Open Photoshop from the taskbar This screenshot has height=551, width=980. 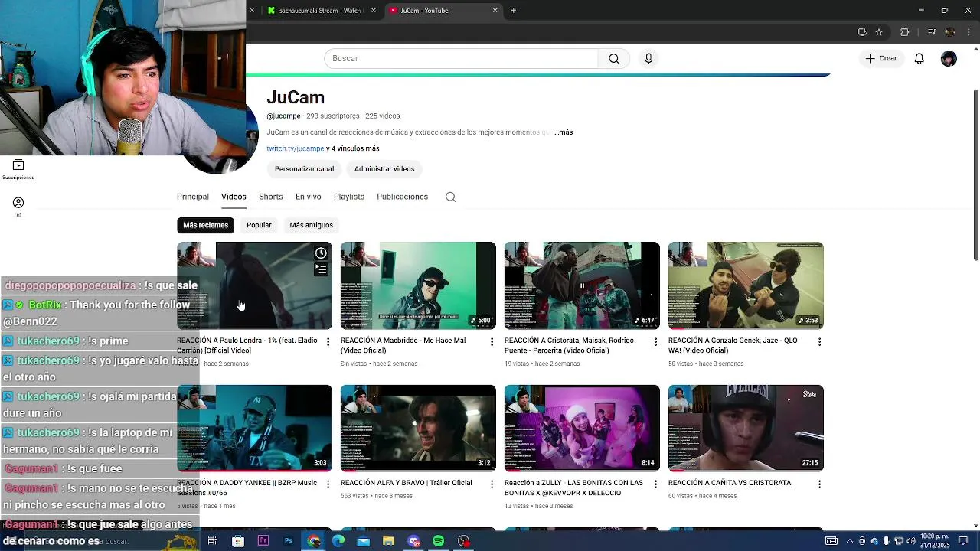pos(289,540)
